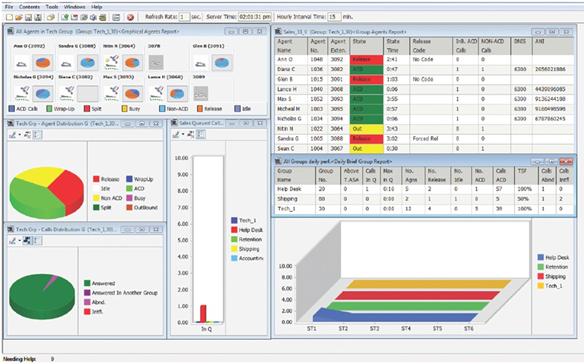Click the Agent Name column header

click(x=291, y=46)
